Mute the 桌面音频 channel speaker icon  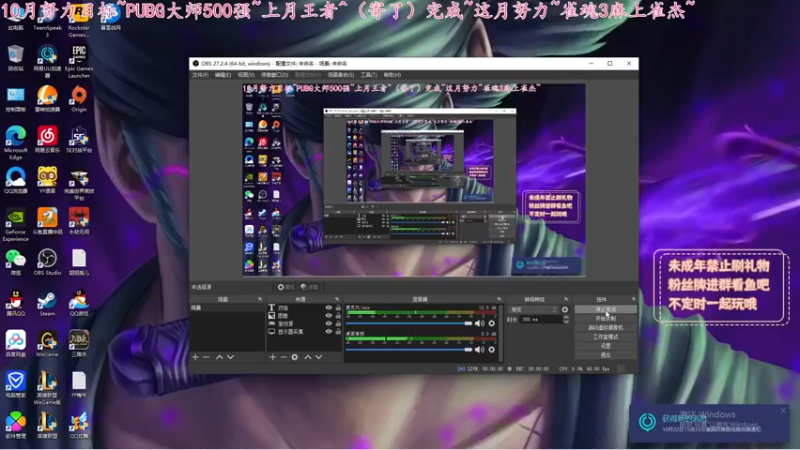click(x=479, y=349)
